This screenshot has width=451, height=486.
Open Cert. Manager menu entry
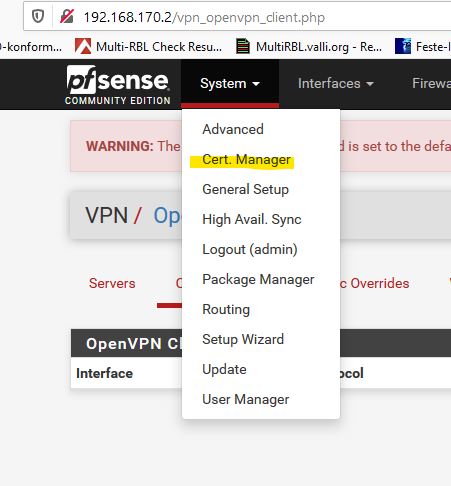(x=246, y=160)
